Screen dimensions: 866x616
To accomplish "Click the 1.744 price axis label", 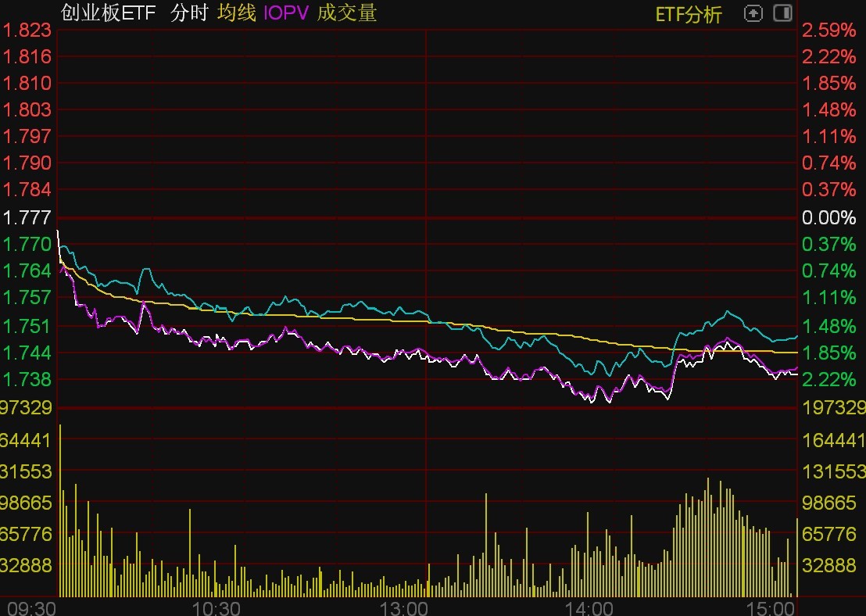I will [x=27, y=352].
